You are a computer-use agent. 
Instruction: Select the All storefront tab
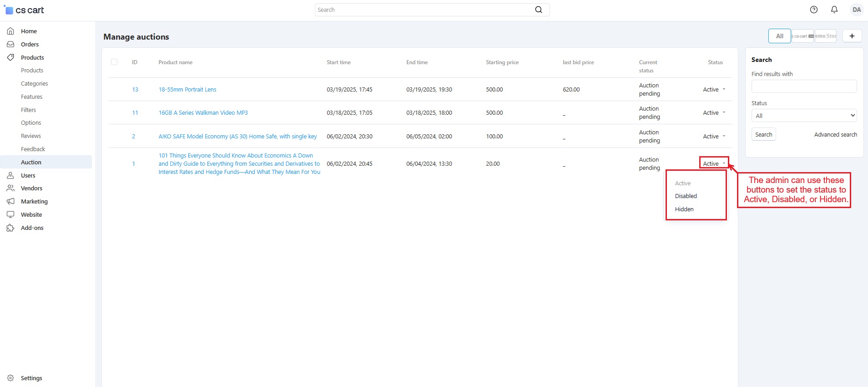[x=779, y=36]
